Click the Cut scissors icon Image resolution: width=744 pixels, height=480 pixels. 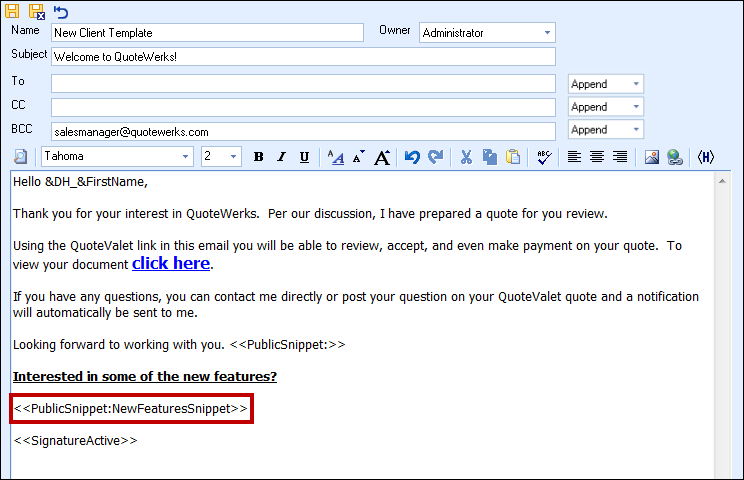(465, 157)
